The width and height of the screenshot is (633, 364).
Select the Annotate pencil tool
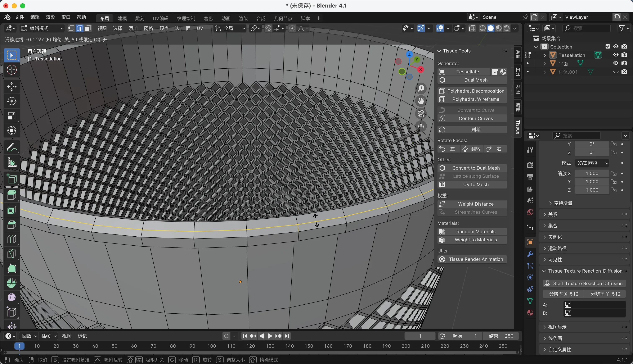[x=12, y=147]
